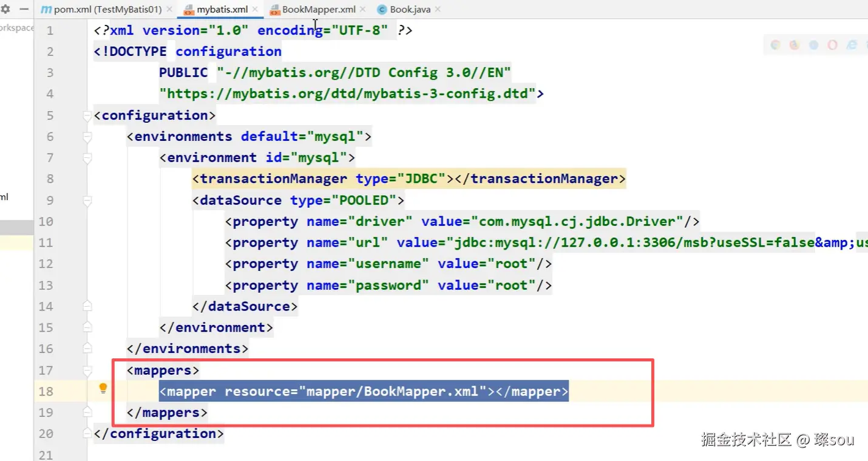Click the closing </dataSource> tag
The width and height of the screenshot is (868, 461).
(x=245, y=306)
